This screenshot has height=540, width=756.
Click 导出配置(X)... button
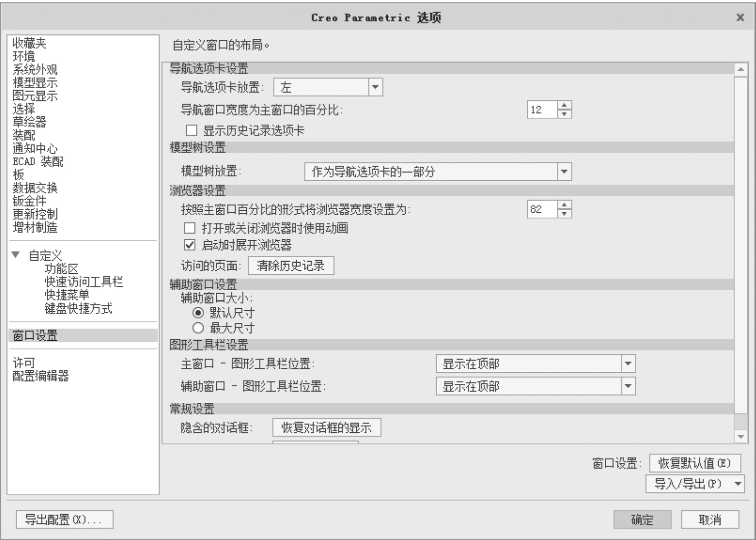[64, 519]
